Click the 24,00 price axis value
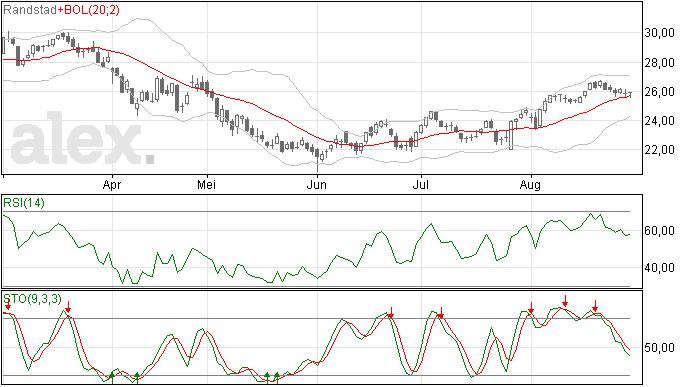Screen dimensions: 690x387 click(659, 121)
